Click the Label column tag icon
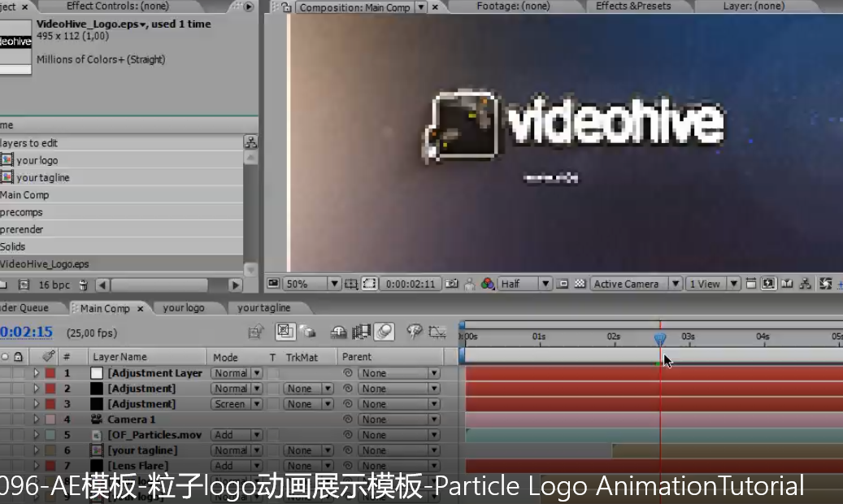 49,356
